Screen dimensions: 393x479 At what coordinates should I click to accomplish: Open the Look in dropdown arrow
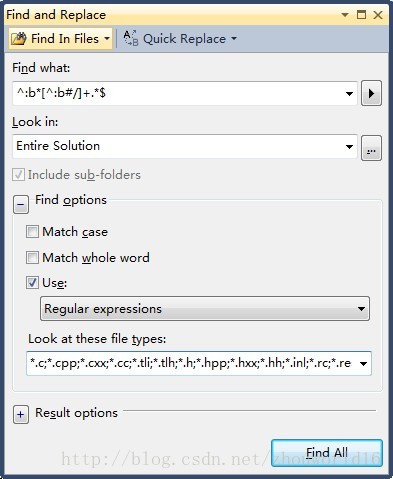(349, 147)
